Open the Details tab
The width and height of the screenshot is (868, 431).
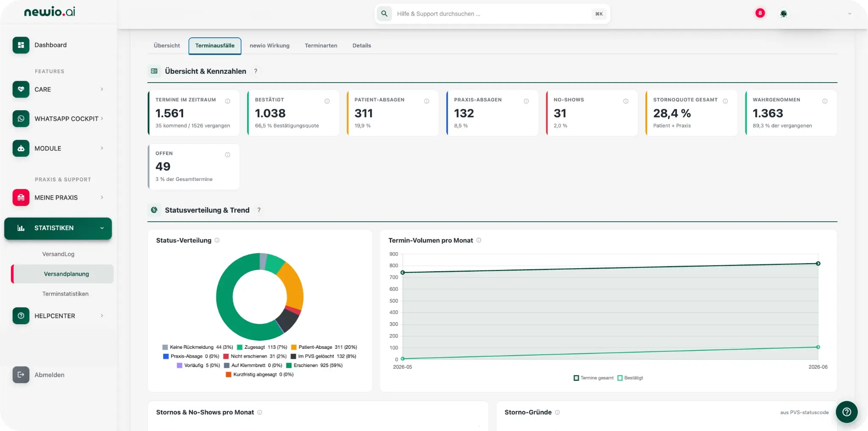pos(362,46)
